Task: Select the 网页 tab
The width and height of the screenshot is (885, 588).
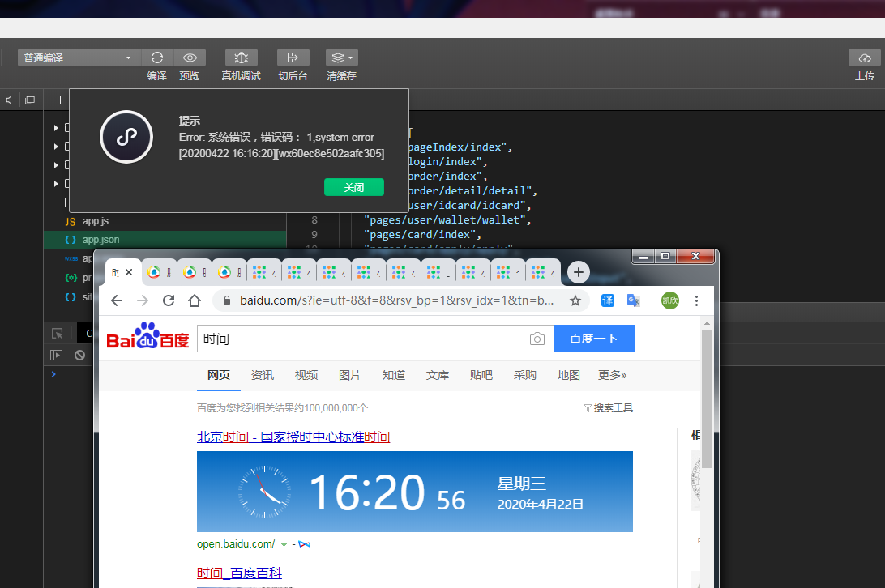Action: click(219, 375)
